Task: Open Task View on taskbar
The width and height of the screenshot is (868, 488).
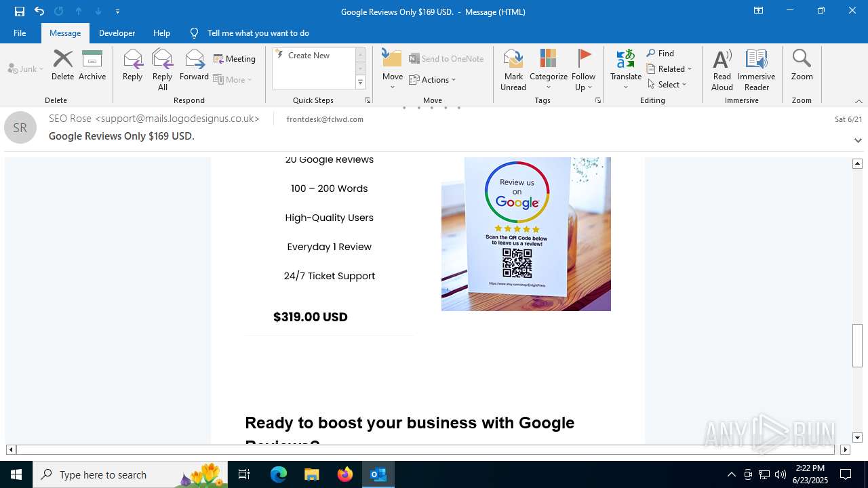Action: [244, 474]
